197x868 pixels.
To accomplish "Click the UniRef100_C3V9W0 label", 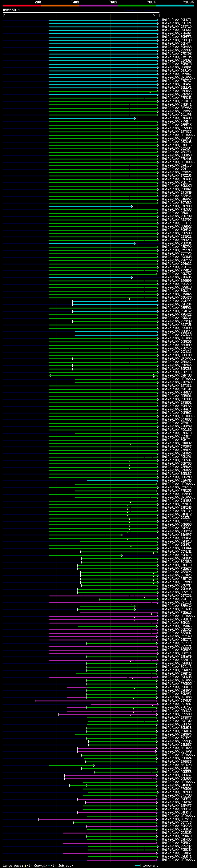I will click(x=176, y=128).
